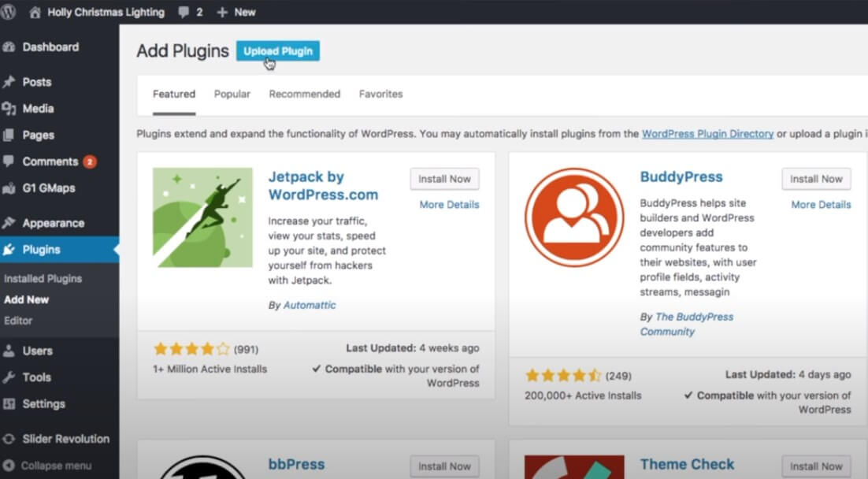Open the BuddyPress title link

[681, 176]
